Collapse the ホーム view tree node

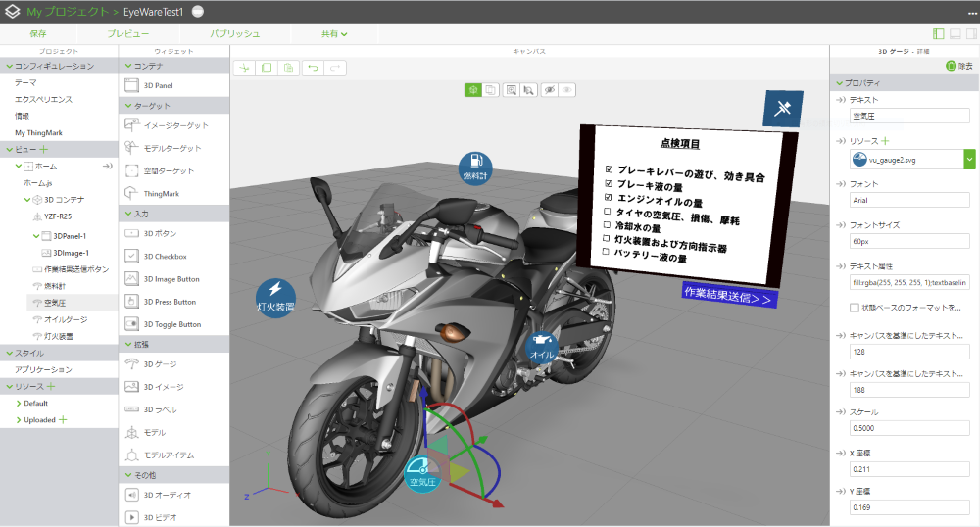[x=18, y=167]
